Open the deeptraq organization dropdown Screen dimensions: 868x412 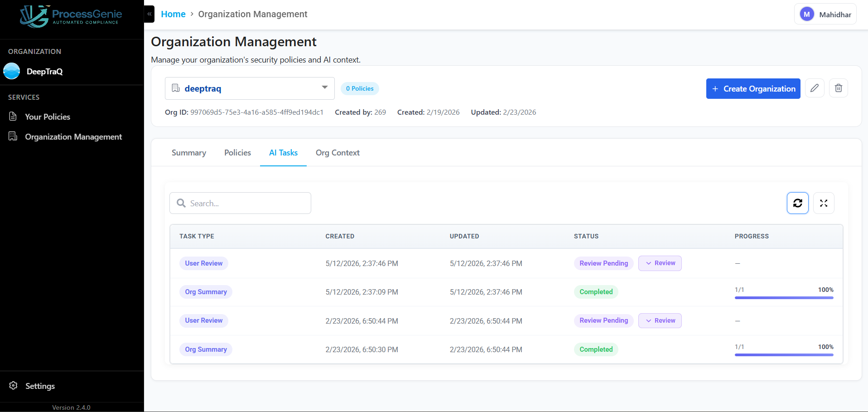click(x=250, y=88)
